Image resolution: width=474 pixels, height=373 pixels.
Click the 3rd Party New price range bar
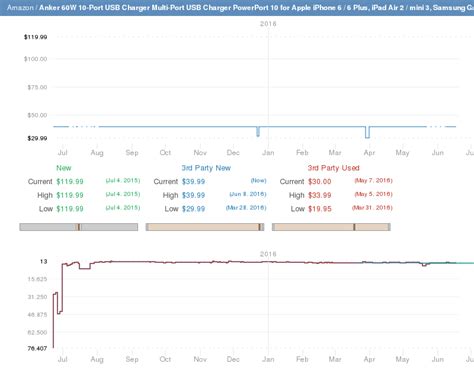[205, 227]
